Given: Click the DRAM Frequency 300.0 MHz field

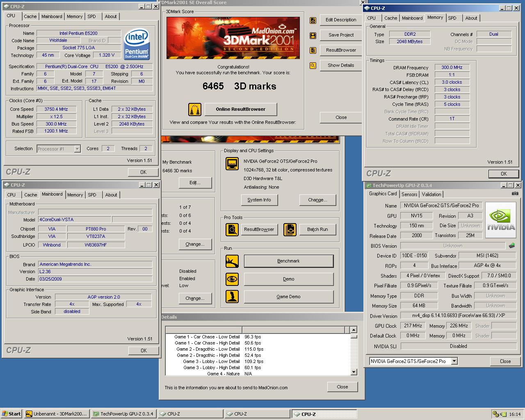Looking at the screenshot, I should coord(452,67).
